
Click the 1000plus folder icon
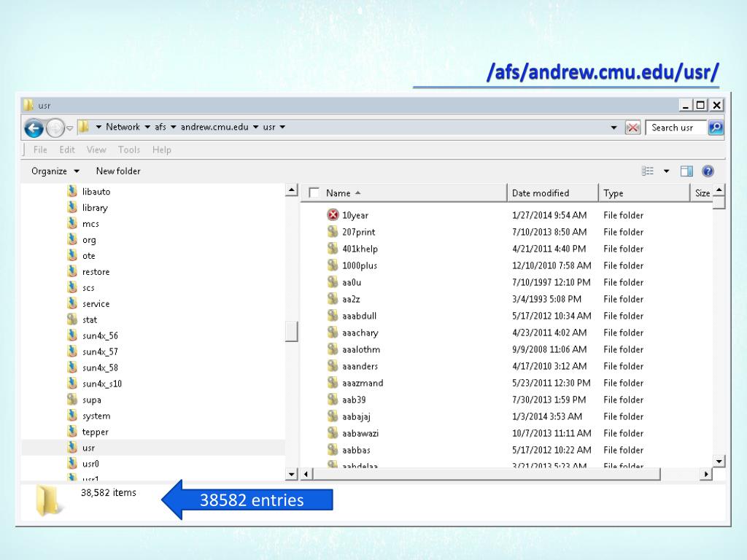[333, 265]
